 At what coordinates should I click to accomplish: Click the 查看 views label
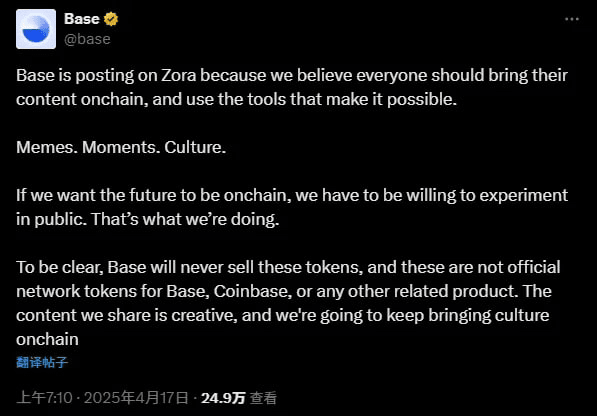click(263, 398)
